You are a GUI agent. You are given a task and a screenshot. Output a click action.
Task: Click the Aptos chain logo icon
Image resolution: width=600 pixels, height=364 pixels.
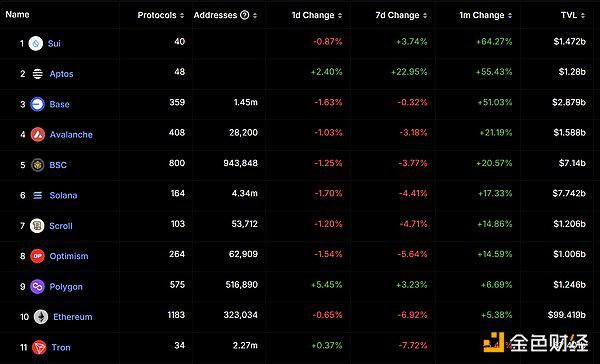[x=38, y=73]
